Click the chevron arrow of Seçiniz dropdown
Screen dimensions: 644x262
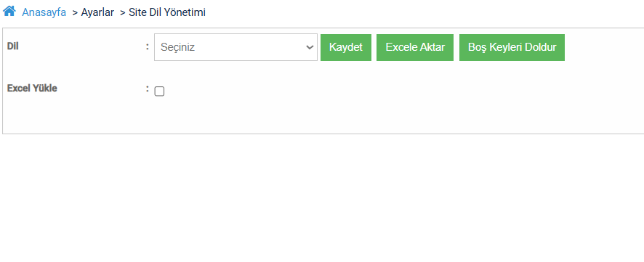point(310,47)
